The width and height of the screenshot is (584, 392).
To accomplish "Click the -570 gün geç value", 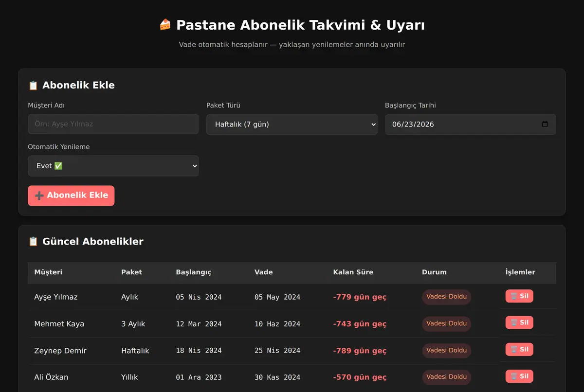I will 360,377.
